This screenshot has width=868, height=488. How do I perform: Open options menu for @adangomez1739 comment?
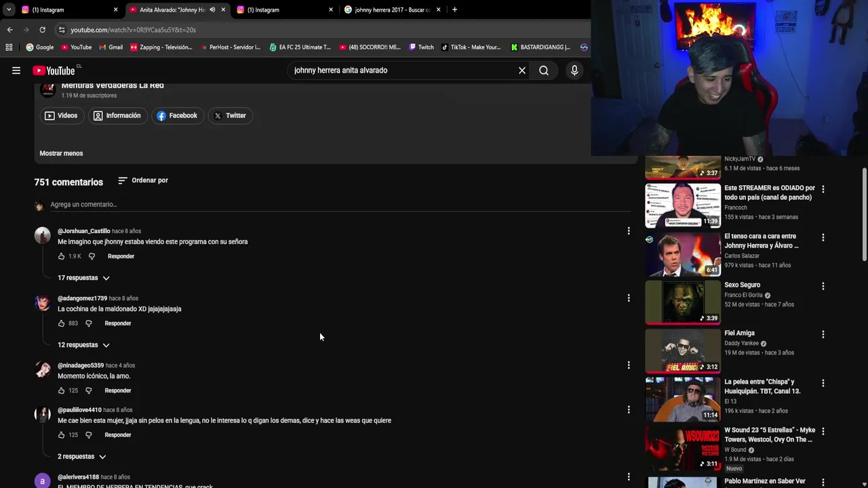[629, 298]
